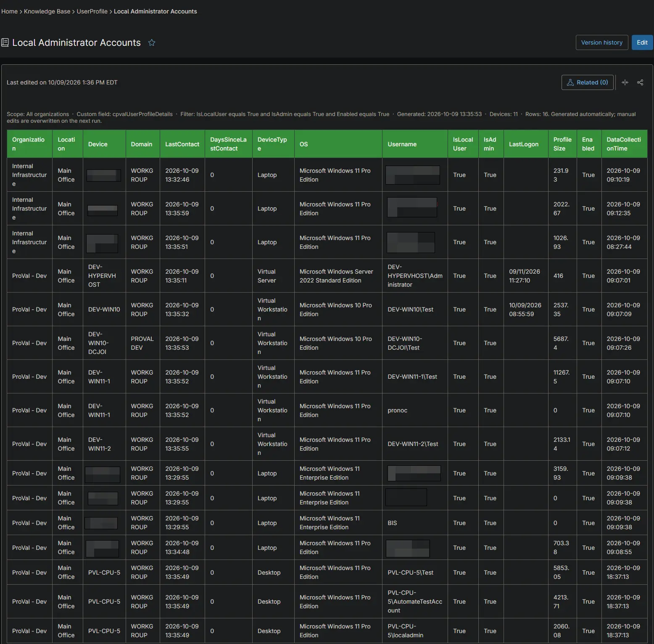
Task: Click LastLogon value 09/11/2026 11:27:10
Action: (526, 276)
